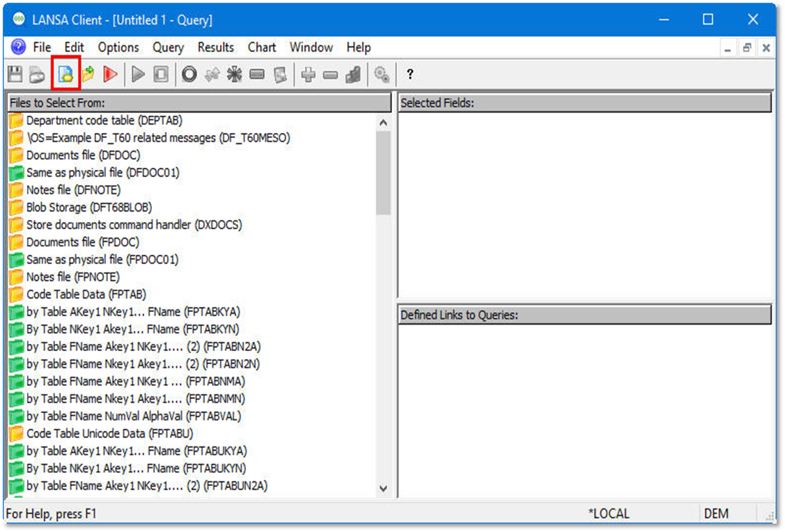Select Documents file (DFDOC)
Image resolution: width=785 pixels, height=532 pixels.
click(x=83, y=156)
